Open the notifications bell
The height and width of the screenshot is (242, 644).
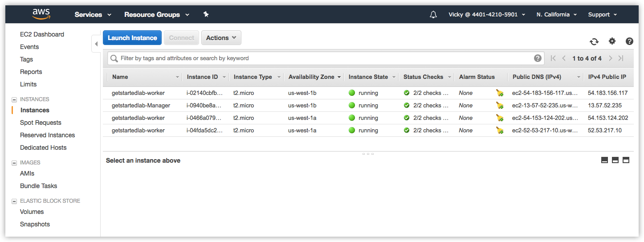point(433,15)
